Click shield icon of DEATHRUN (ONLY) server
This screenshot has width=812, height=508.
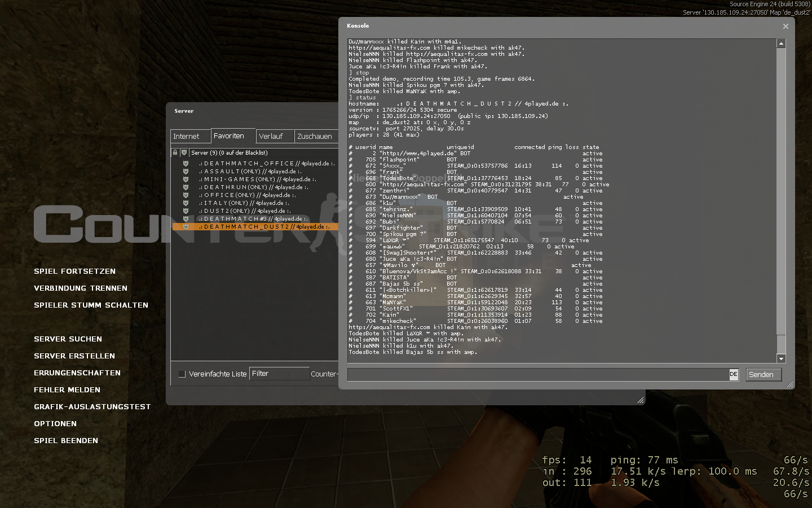pos(186,187)
